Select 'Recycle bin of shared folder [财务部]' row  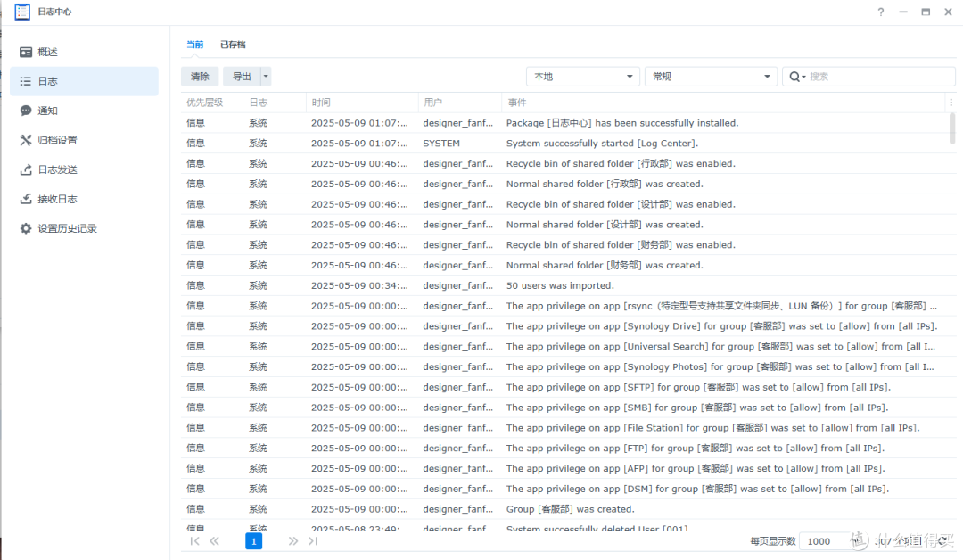(569, 245)
